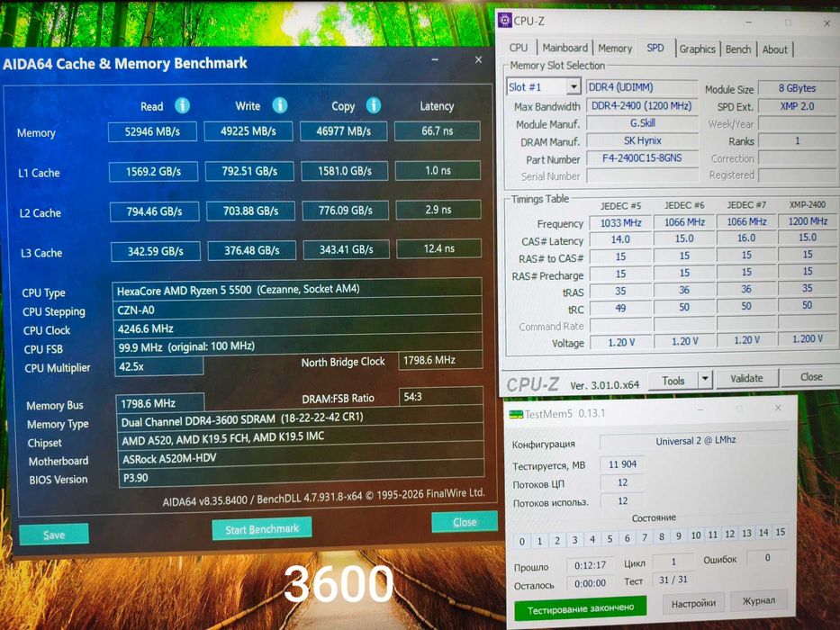Click state cell 7 in TestMem5

(645, 536)
